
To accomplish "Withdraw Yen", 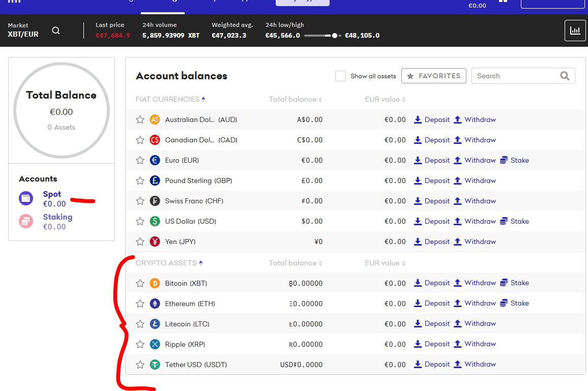I will (x=475, y=242).
